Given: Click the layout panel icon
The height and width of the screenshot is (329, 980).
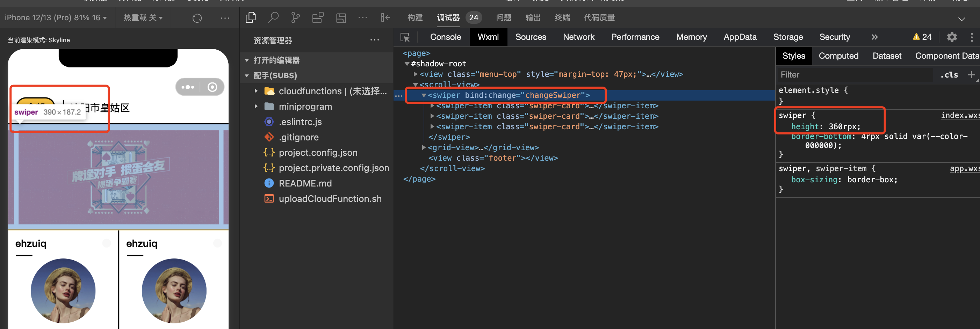Looking at the screenshot, I should point(341,17).
